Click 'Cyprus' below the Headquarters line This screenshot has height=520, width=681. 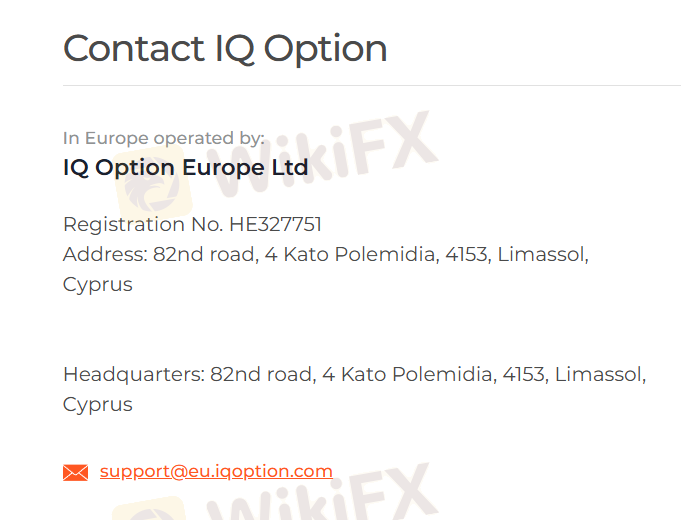(98, 405)
